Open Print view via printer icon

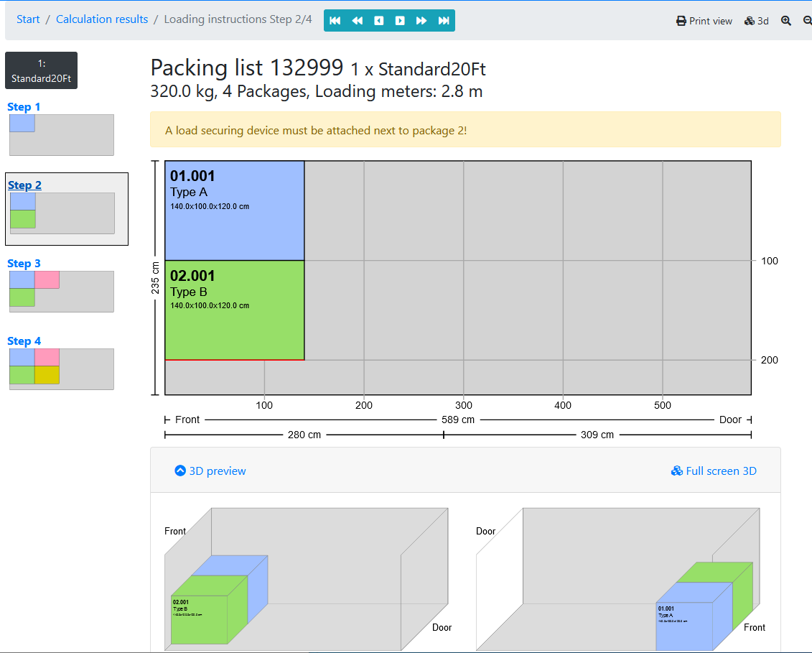(x=704, y=21)
